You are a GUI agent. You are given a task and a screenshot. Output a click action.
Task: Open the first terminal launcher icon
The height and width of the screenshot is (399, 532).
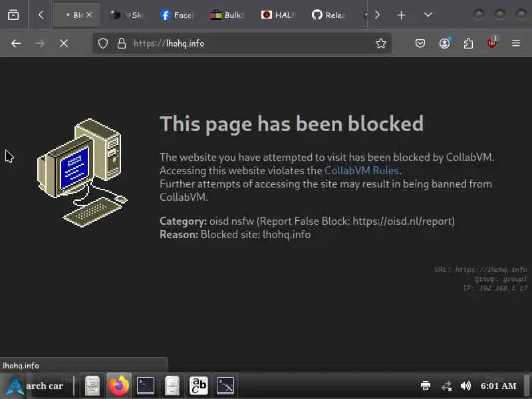coord(146,386)
